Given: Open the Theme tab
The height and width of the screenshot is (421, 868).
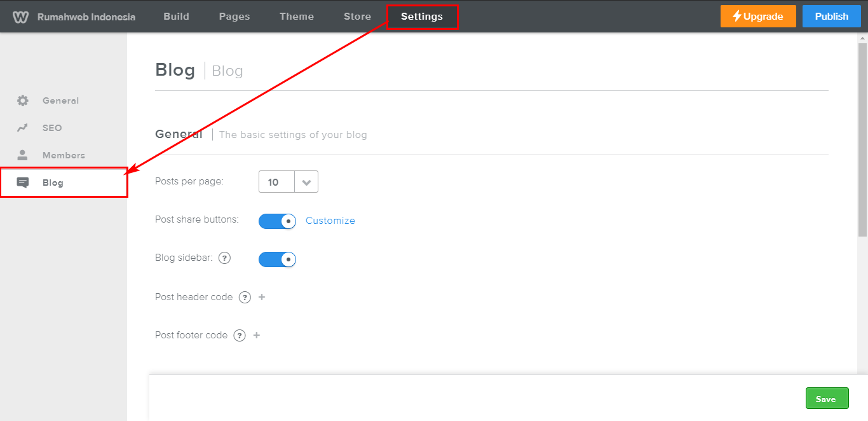Looking at the screenshot, I should click(x=297, y=17).
